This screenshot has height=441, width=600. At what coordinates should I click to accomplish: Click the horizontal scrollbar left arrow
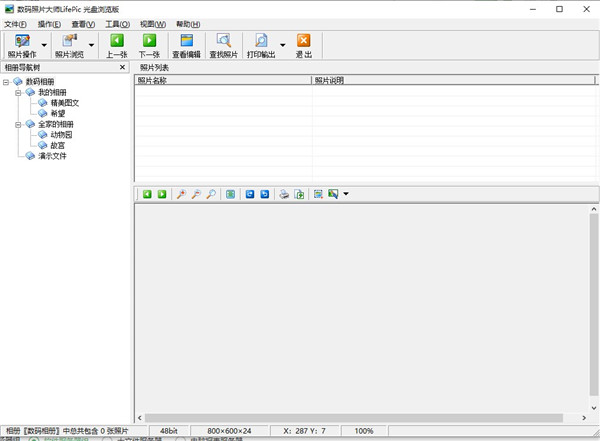[140, 418]
